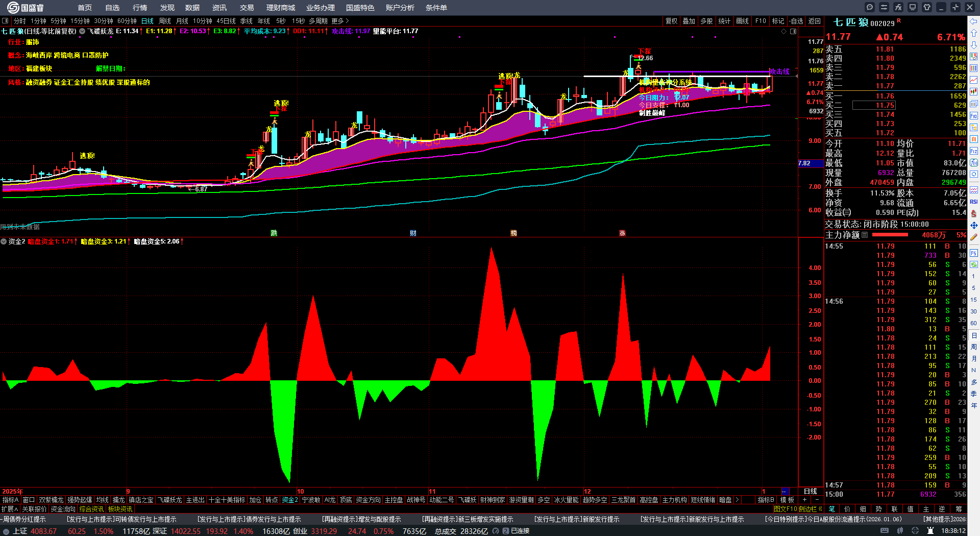Viewport: 980px width, 536px height.
Task: Expand the 更多 periods dropdown
Action: click(340, 21)
